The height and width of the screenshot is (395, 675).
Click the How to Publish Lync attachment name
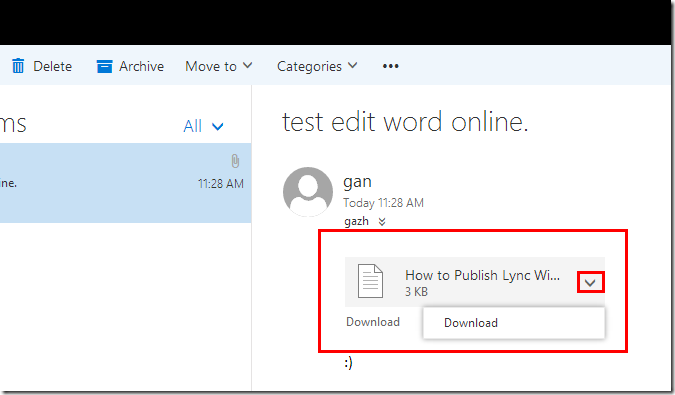(x=483, y=275)
